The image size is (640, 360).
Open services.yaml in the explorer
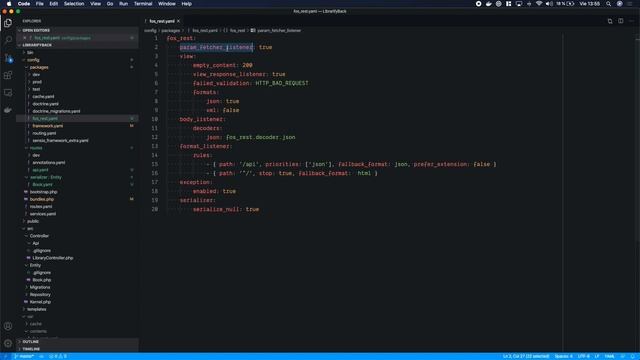42,214
